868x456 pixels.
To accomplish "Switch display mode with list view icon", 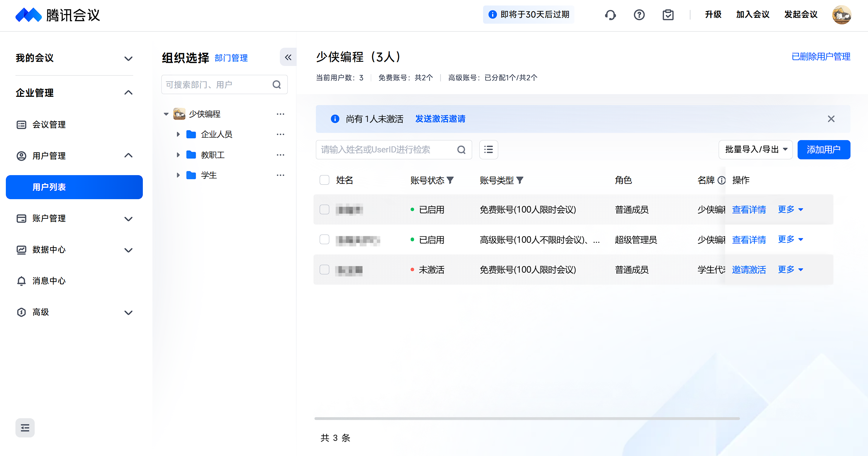I will click(x=489, y=150).
